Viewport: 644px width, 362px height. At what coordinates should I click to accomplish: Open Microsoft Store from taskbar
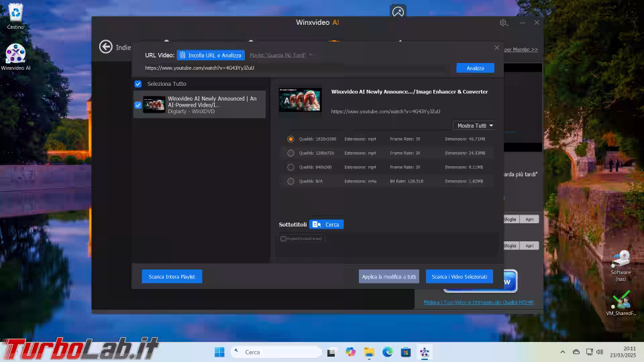(x=406, y=352)
